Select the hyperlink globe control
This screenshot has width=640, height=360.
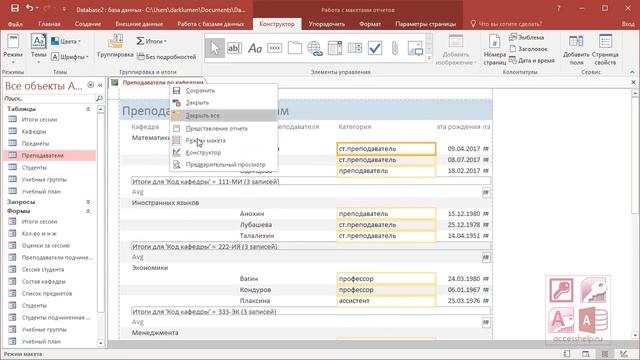315,48
